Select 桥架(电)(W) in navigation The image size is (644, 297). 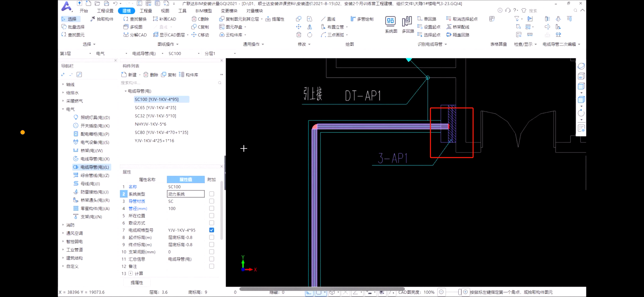click(88, 151)
